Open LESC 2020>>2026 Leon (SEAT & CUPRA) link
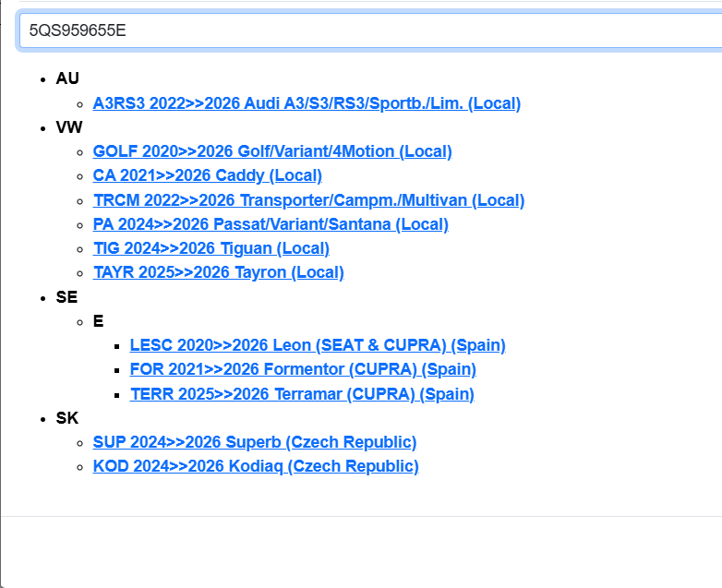Image resolution: width=722 pixels, height=588 pixels. [x=318, y=345]
